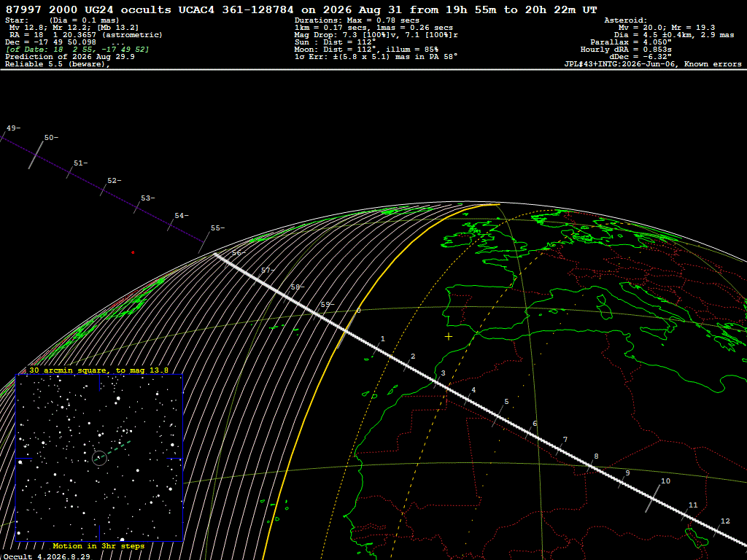Viewport: 747px width, 560px height.
Task: Click minute marker 7 on the white track
Action: point(565,440)
